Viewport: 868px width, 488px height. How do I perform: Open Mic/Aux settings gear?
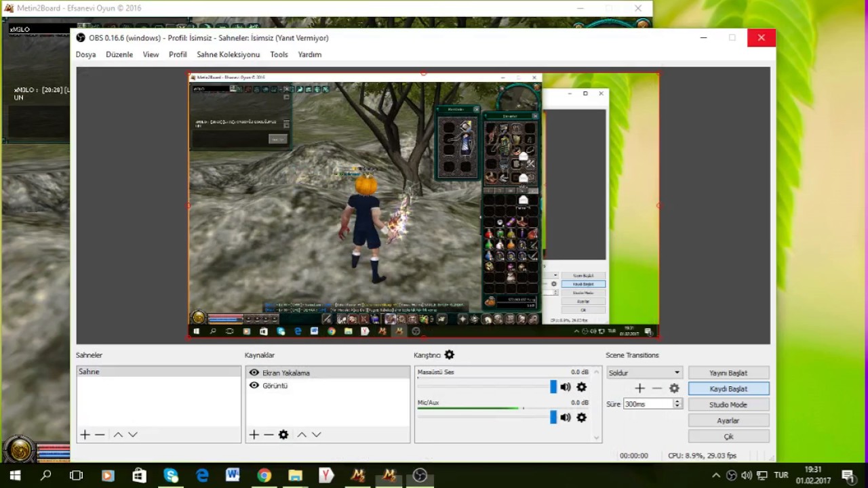[581, 418]
